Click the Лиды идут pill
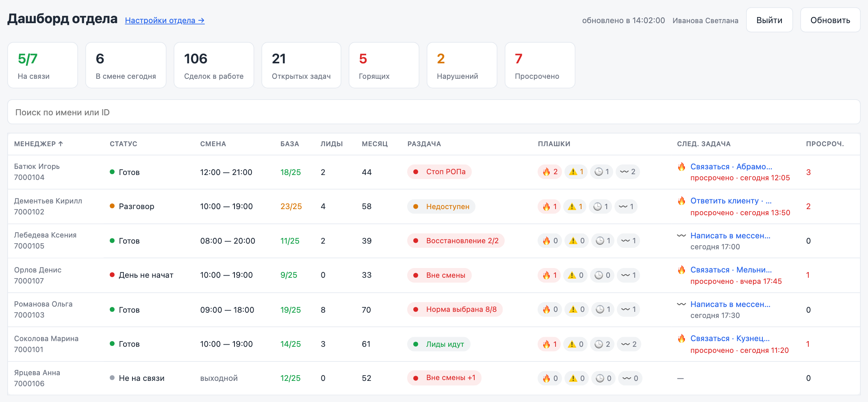This screenshot has height=402, width=868. tap(439, 344)
